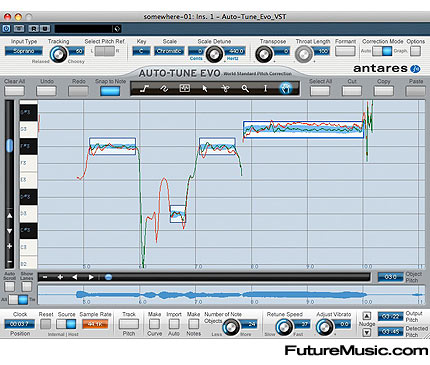Image resolution: width=430 pixels, height=365 pixels.
Task: Select the Line drawing tool
Action: (144, 89)
